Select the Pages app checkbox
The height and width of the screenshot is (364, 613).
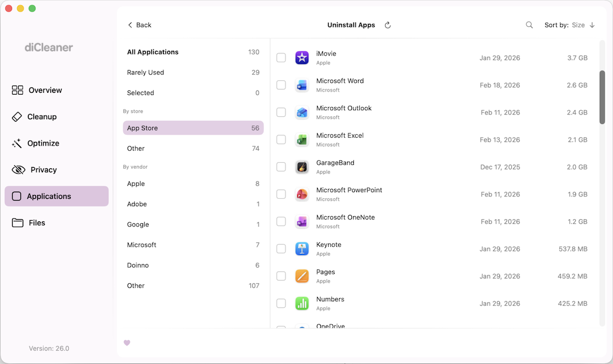(281, 276)
